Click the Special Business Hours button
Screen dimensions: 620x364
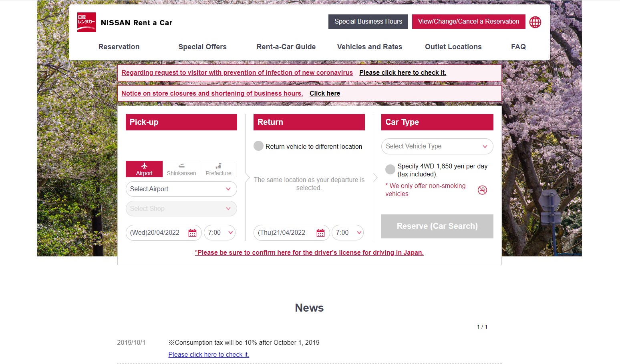368,22
